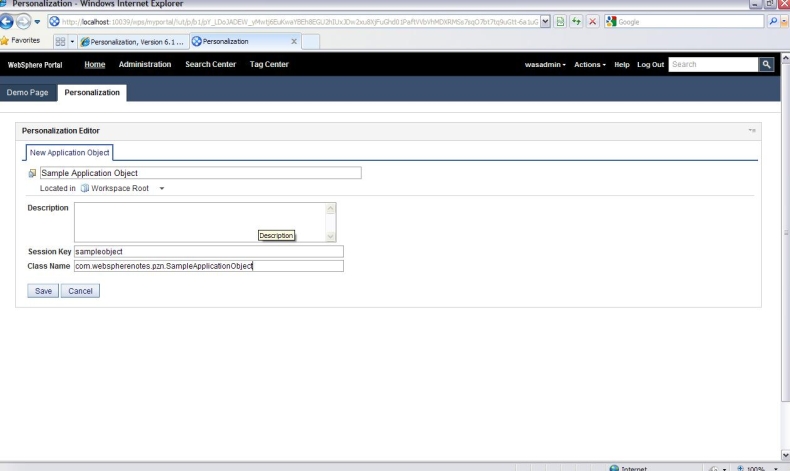Select the New Application Object tab

pyautogui.click(x=70, y=152)
